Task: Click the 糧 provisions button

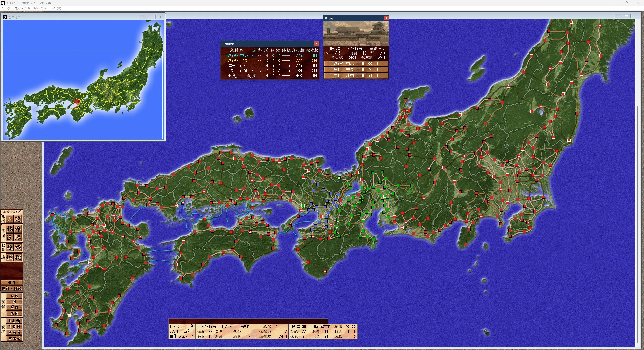Action: click(18, 257)
